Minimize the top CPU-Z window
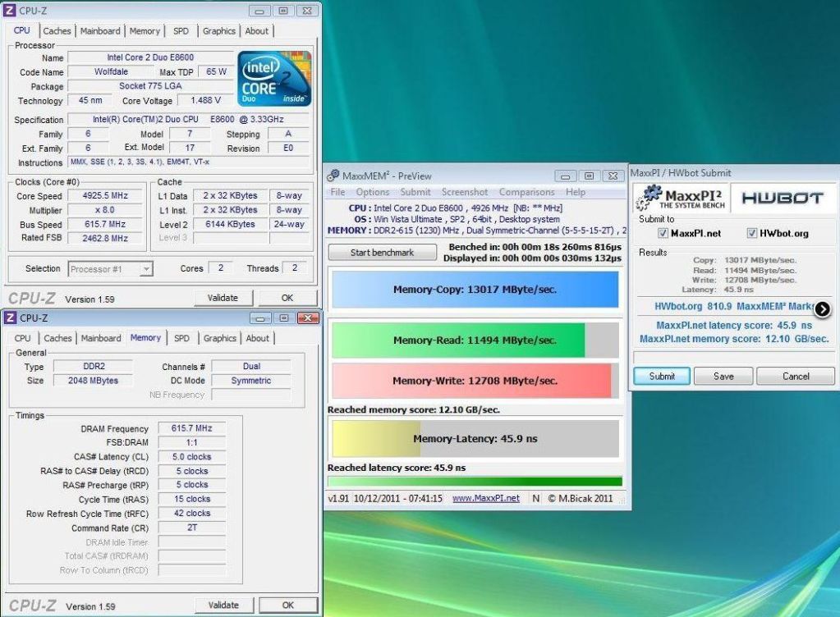The image size is (840, 617). [259, 11]
